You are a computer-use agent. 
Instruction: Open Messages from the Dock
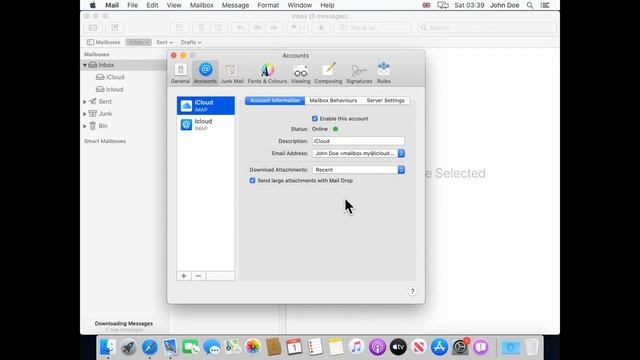coord(211,347)
